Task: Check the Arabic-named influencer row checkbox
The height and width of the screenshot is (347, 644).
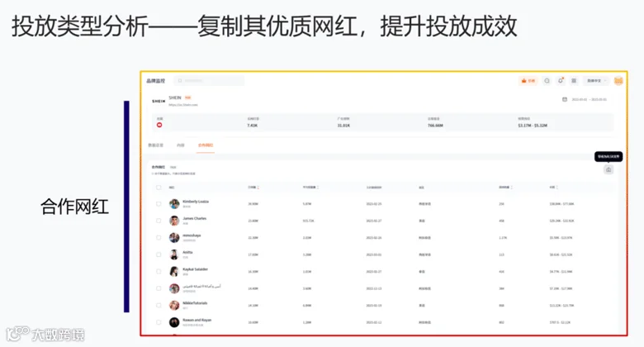Action: (159, 288)
